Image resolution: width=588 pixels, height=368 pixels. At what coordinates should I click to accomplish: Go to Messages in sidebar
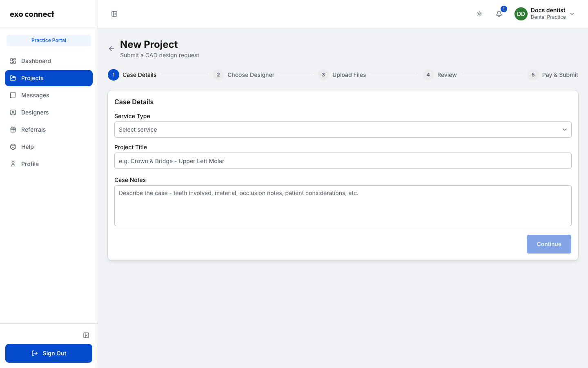(x=49, y=95)
